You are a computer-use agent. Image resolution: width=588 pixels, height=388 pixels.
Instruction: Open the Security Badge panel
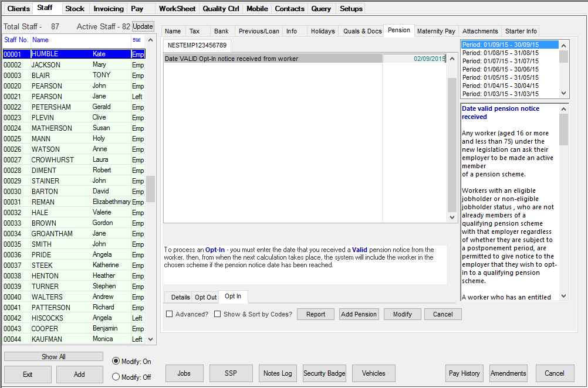(x=324, y=373)
